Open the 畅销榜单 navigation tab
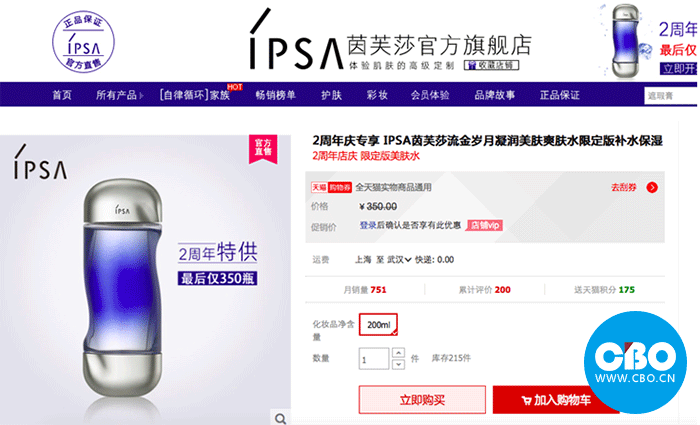700x425 pixels. [275, 95]
